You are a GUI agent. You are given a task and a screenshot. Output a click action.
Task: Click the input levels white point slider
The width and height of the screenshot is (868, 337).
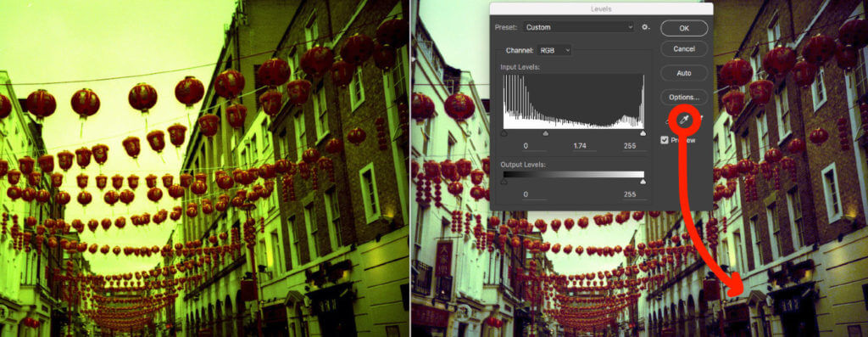[x=643, y=133]
